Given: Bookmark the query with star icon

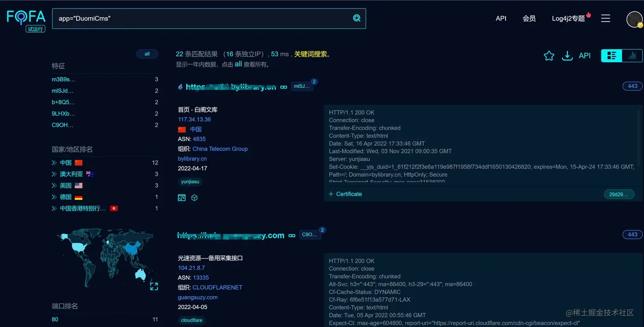Looking at the screenshot, I should pyautogui.click(x=549, y=56).
